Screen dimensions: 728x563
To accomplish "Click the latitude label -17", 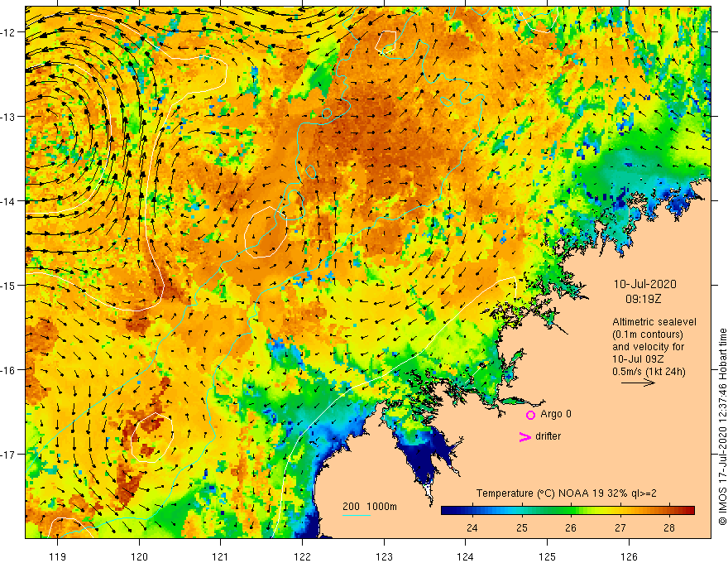I will [9, 455].
